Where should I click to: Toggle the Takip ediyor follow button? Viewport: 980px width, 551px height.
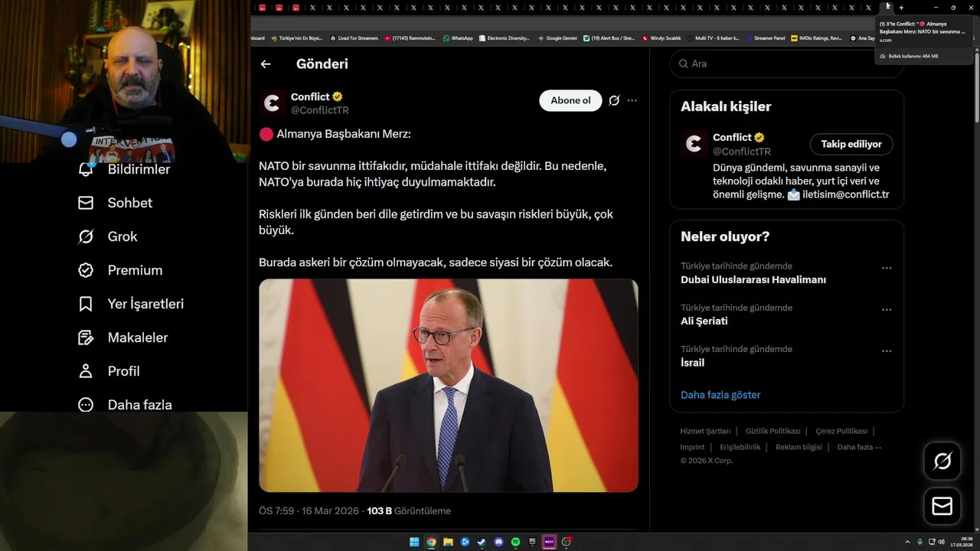[851, 144]
